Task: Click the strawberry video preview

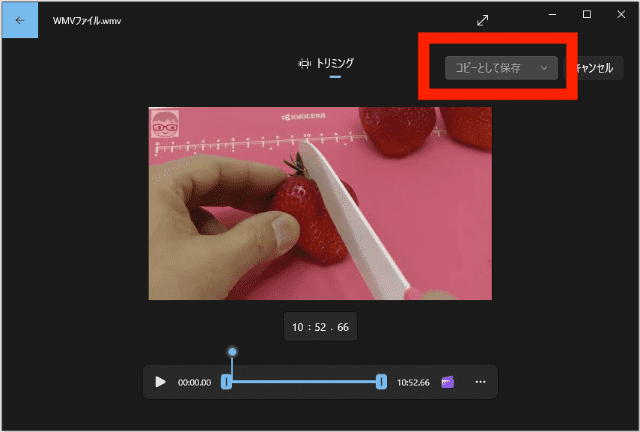Action: [320, 203]
